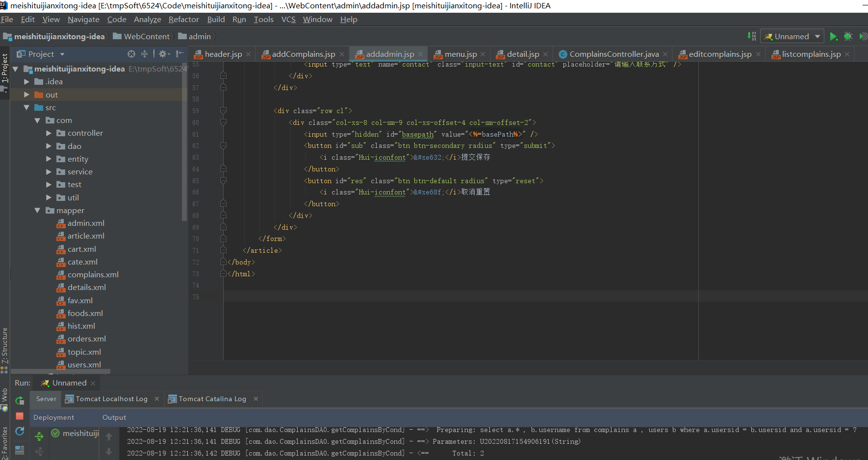Viewport: 868px width, 460px height.
Task: Open the Analyze menu
Action: click(x=147, y=20)
